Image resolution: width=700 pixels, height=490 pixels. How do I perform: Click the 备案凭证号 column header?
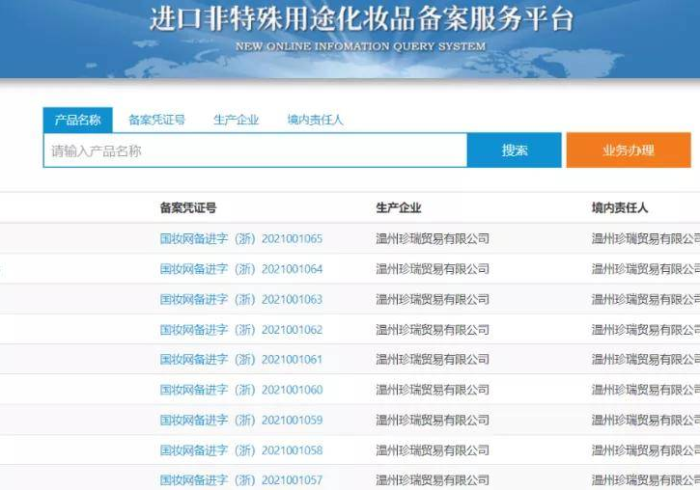click(x=188, y=208)
